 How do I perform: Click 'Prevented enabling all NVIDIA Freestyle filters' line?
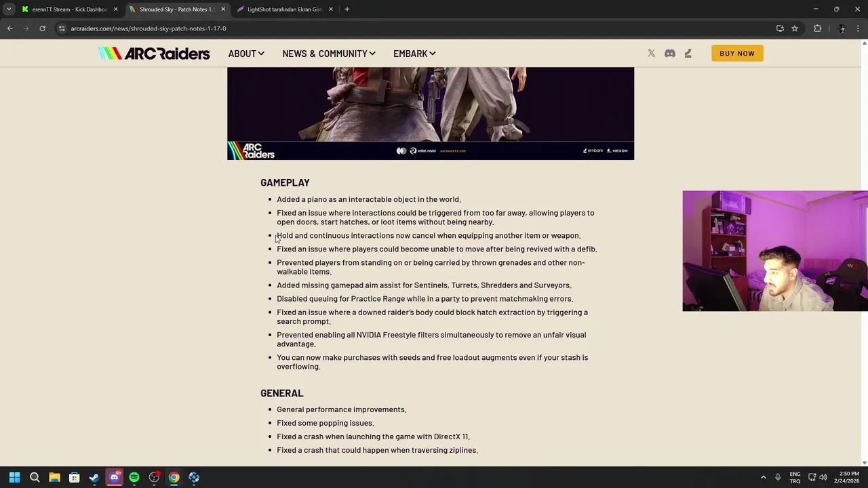pyautogui.click(x=431, y=339)
